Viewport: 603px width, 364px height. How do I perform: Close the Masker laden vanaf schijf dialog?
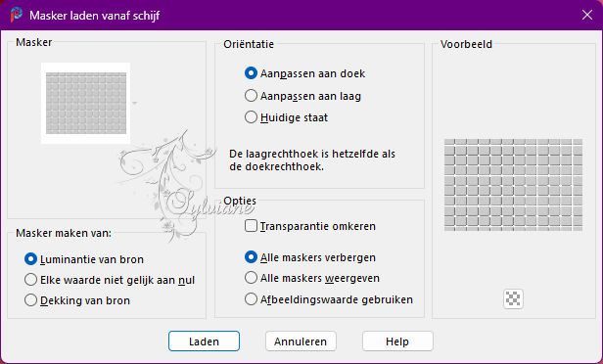[x=587, y=15]
